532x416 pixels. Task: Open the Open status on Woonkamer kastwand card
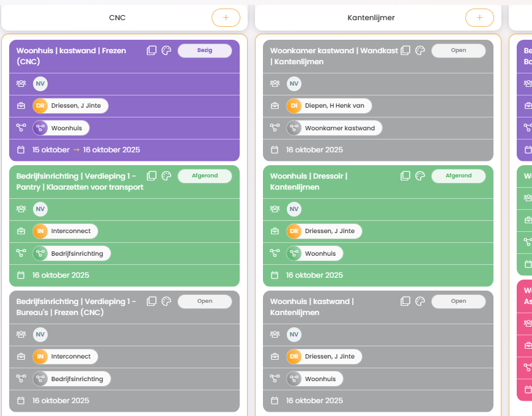[x=459, y=51]
